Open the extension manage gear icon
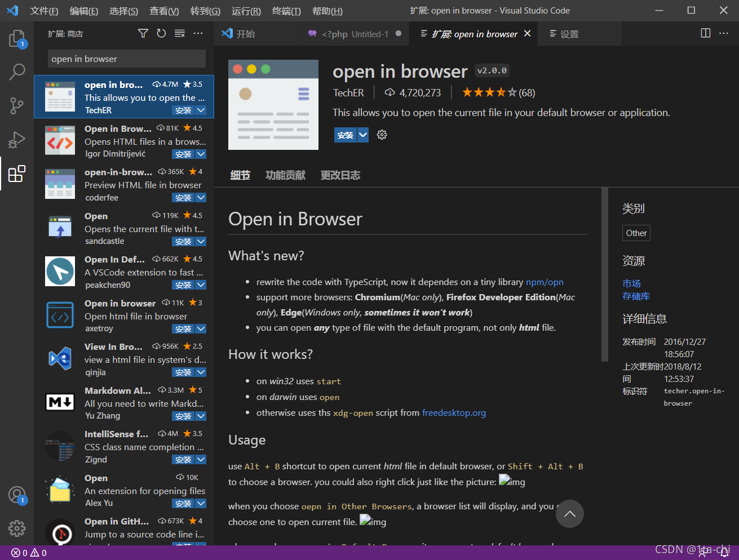The height and width of the screenshot is (560, 739). click(x=382, y=135)
